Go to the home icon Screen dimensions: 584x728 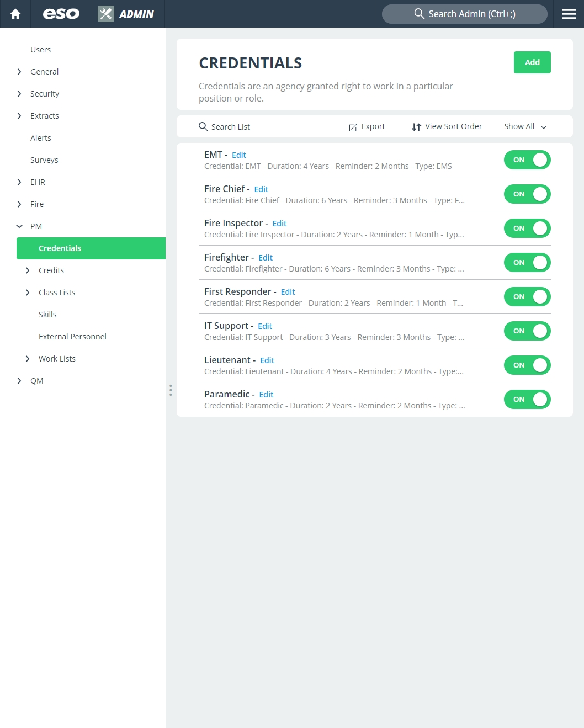coord(15,14)
